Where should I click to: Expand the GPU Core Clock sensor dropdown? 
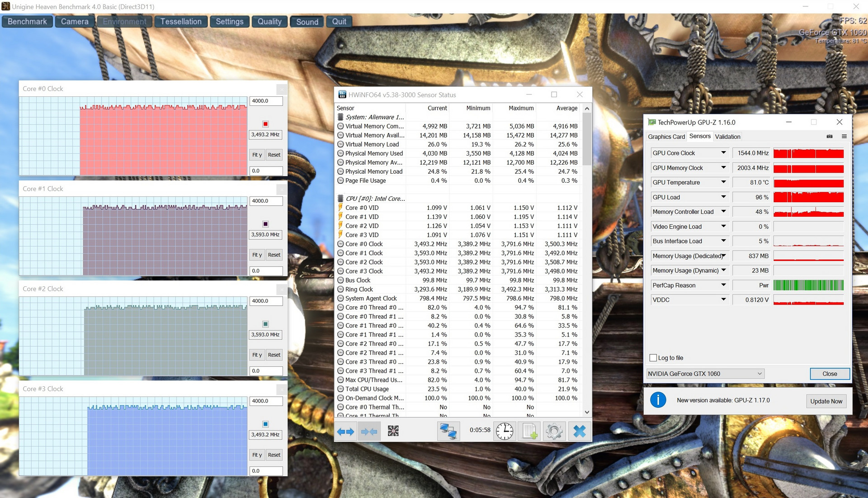point(723,153)
